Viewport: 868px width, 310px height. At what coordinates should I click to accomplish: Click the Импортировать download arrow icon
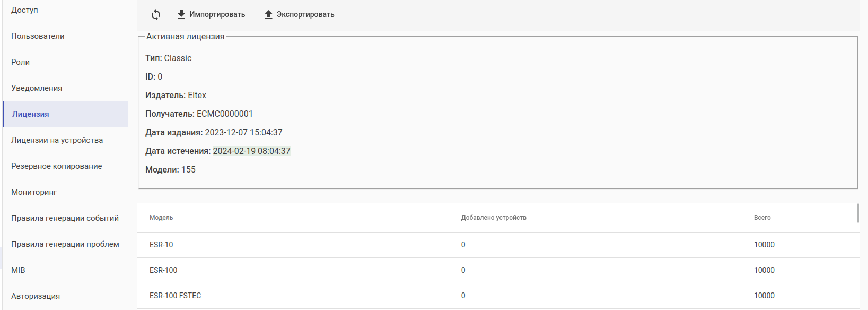[x=181, y=15]
